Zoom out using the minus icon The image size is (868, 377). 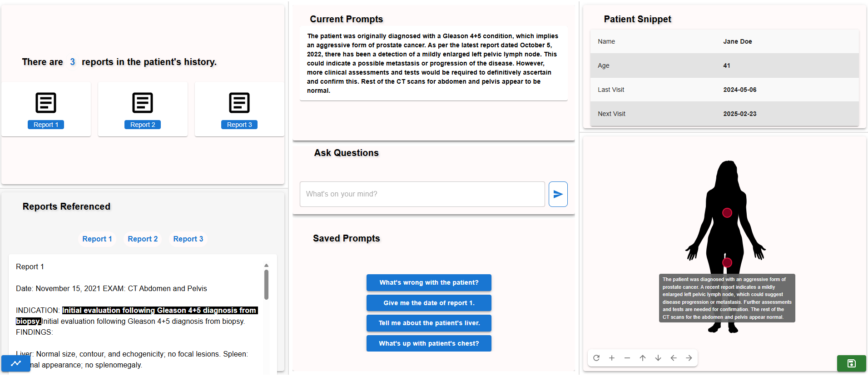[627, 358]
